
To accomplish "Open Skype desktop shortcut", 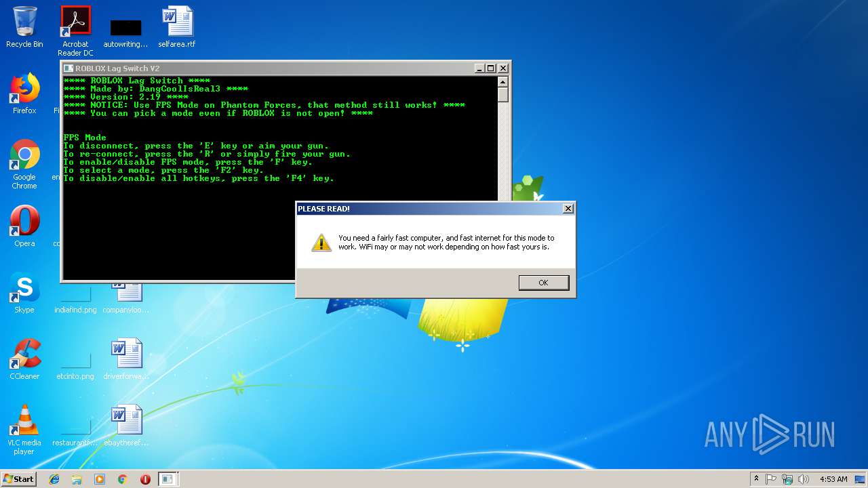I will [24, 293].
